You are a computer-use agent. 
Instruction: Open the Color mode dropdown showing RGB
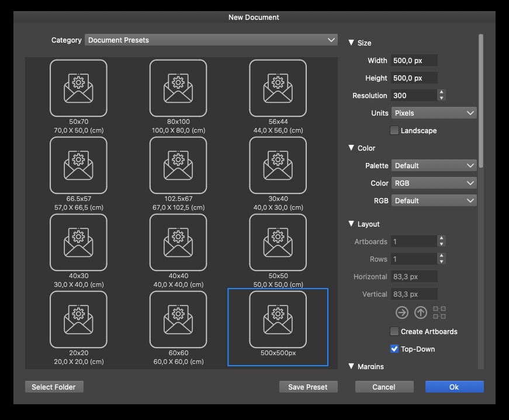pos(434,183)
